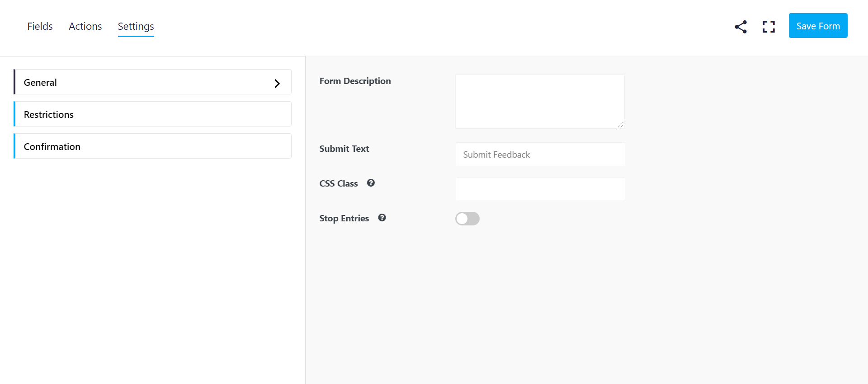Click the Stop Entries label
The height and width of the screenshot is (384, 868).
[x=344, y=218]
